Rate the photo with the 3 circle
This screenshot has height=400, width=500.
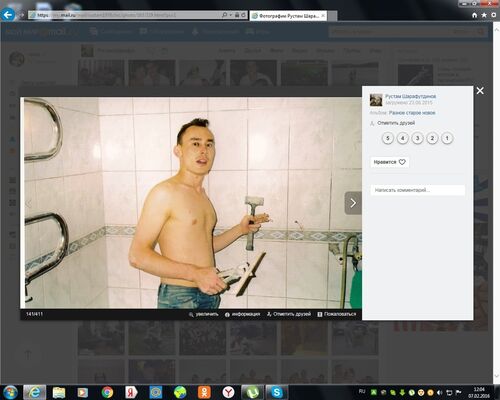point(417,138)
